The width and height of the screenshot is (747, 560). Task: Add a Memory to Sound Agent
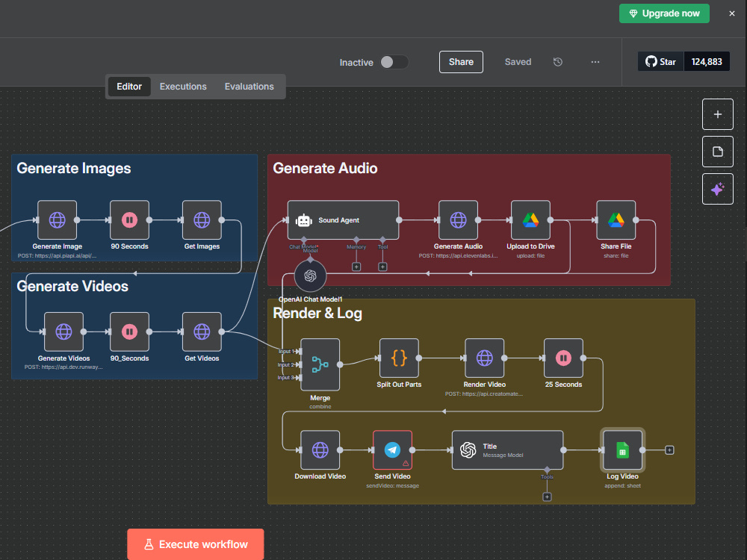356,267
